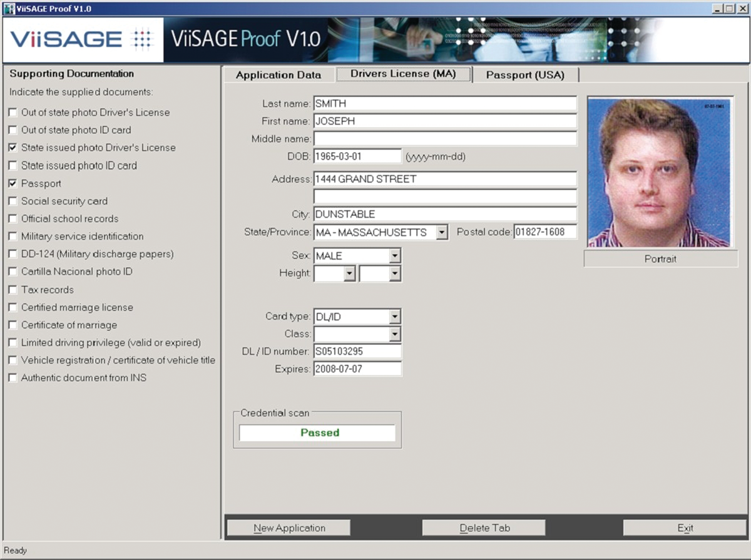Check the Social security card option

(x=12, y=201)
